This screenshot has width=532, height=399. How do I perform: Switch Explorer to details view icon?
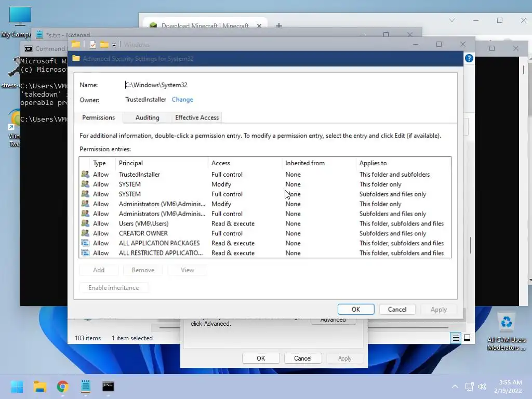click(456, 338)
